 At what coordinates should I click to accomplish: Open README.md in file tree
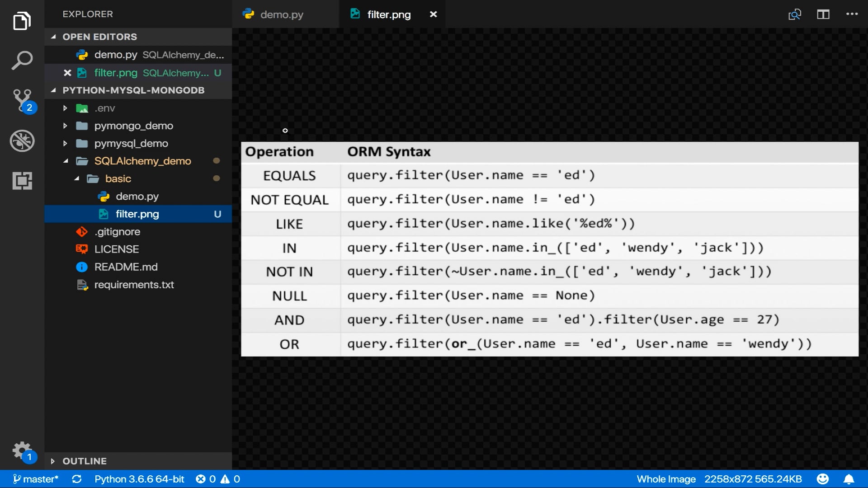tap(126, 267)
